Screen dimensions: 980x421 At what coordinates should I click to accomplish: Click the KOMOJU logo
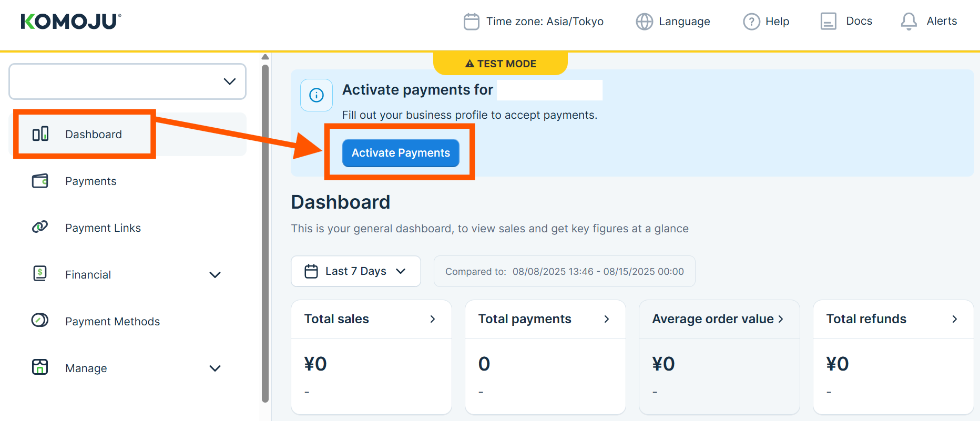click(71, 22)
